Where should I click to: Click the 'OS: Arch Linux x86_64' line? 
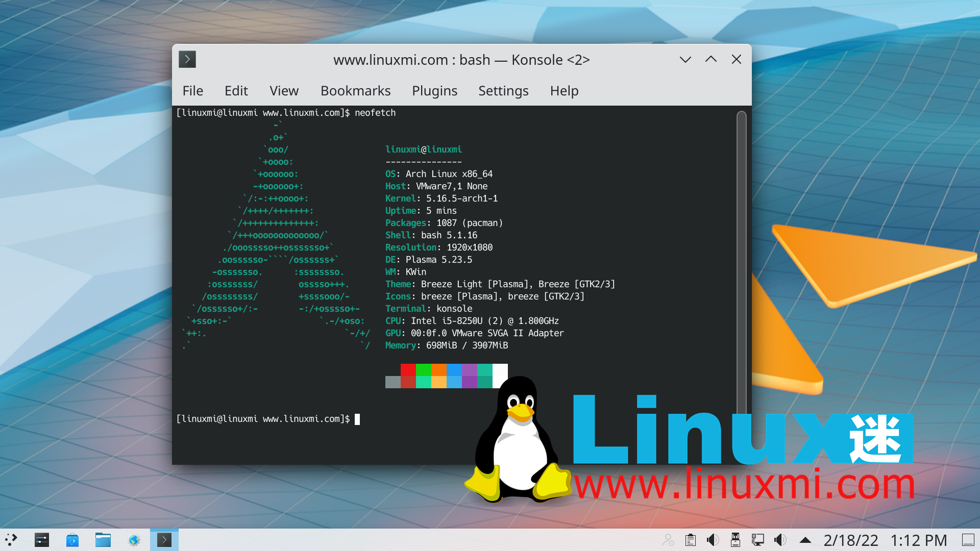pyautogui.click(x=439, y=174)
